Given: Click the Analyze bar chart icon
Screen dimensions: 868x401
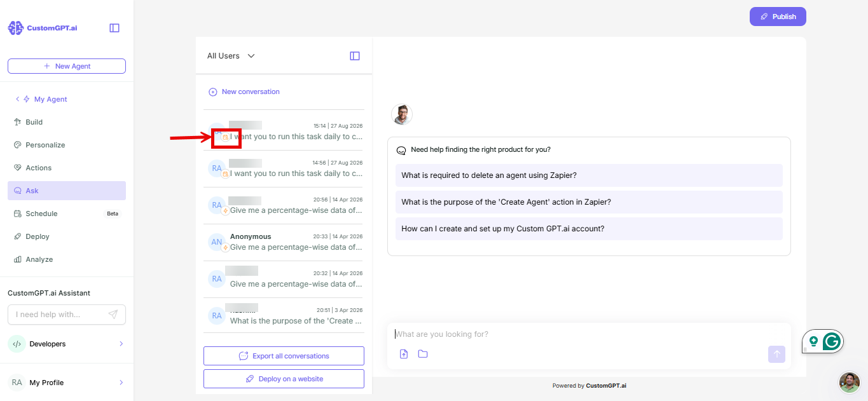Looking at the screenshot, I should click(x=18, y=259).
